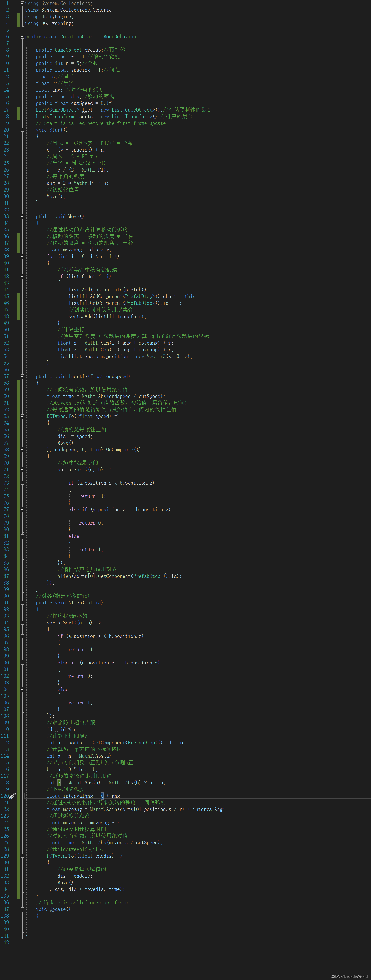Screen dimensions: 371x980
Task: Click the 'dis = enddis;' statement
Action: (x=75, y=876)
